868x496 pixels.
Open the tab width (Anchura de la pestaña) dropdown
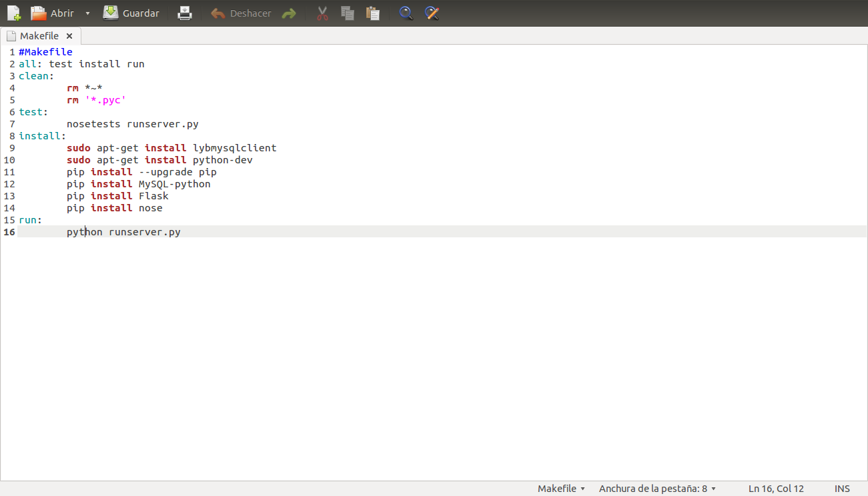(657, 488)
